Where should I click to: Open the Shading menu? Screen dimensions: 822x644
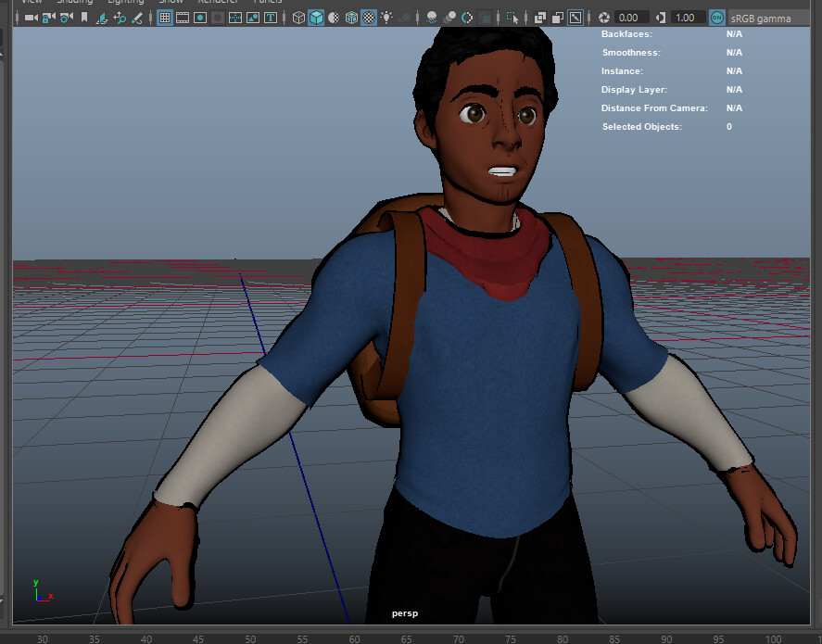[74, 3]
